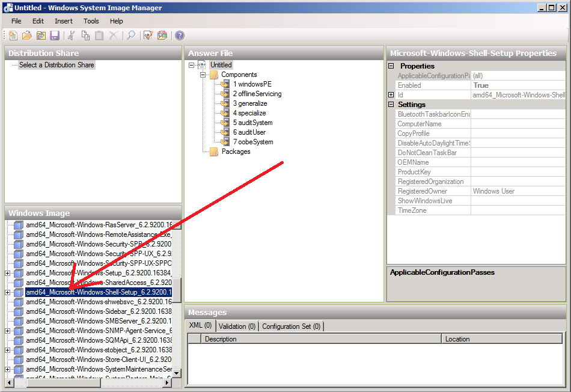Select the XML (0) tab
Viewport: 571px width, 392px height.
point(200,325)
